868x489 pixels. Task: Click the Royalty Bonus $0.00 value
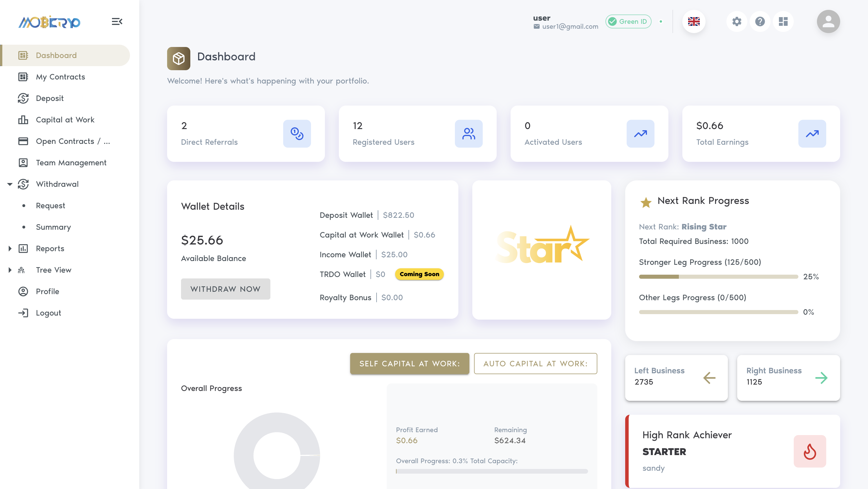coord(392,297)
